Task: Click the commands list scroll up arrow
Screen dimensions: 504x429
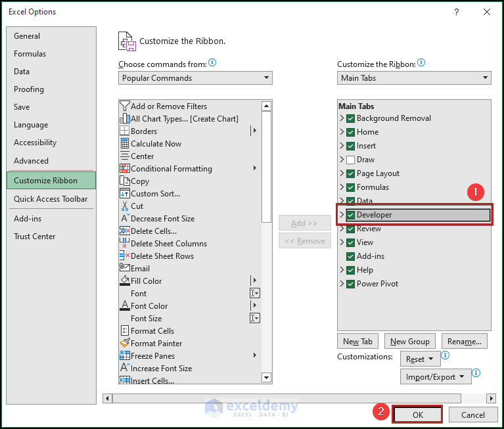Action: (x=266, y=106)
